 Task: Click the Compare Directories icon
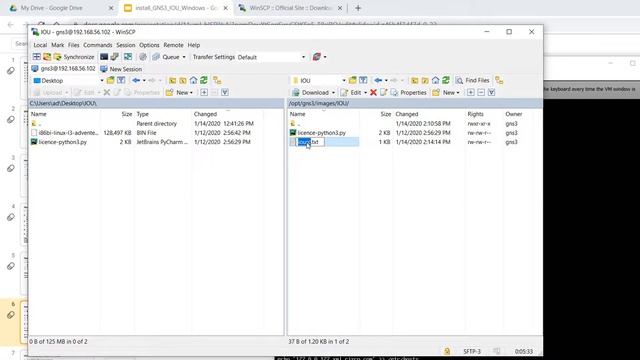[x=47, y=57]
